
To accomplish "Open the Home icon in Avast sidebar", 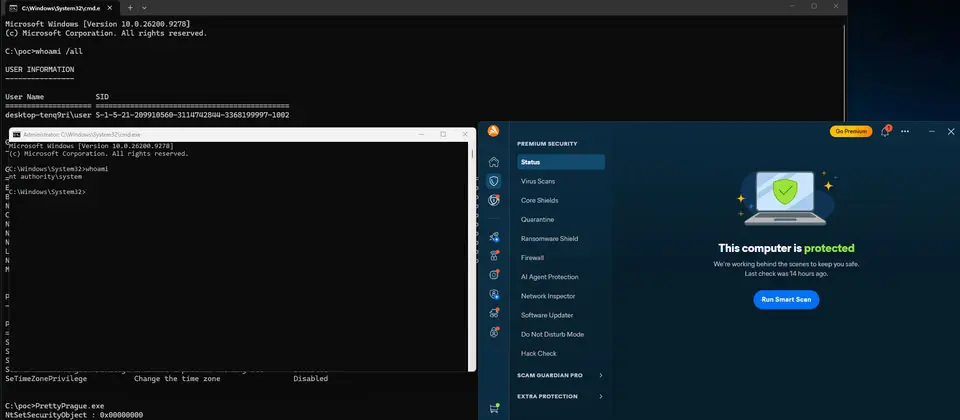I will (x=494, y=162).
